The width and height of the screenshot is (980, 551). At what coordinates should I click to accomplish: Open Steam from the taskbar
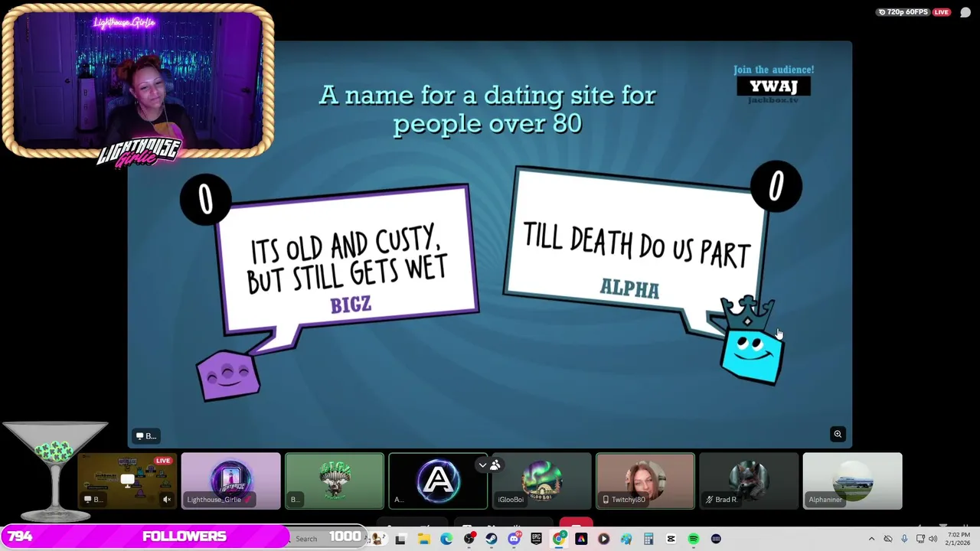pos(492,539)
